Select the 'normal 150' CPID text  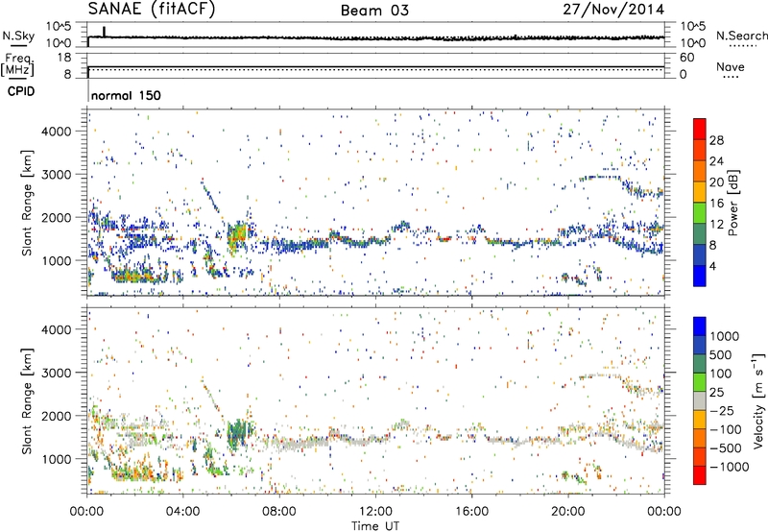point(126,95)
